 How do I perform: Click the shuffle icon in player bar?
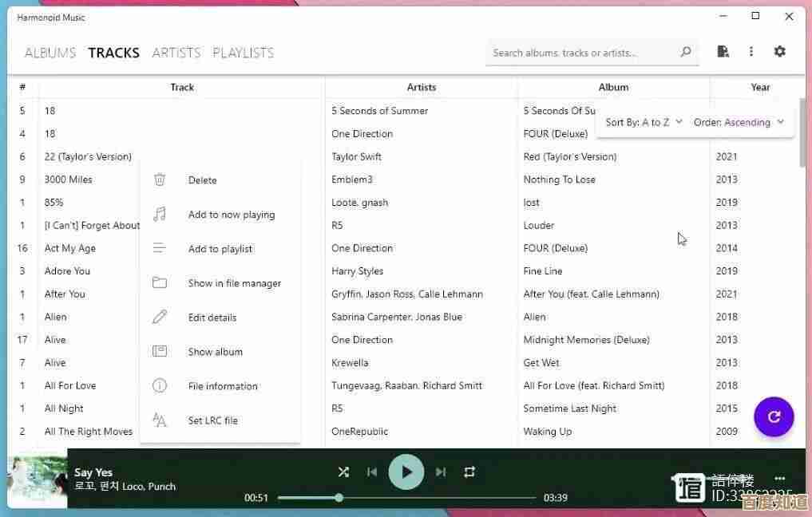[343, 472]
